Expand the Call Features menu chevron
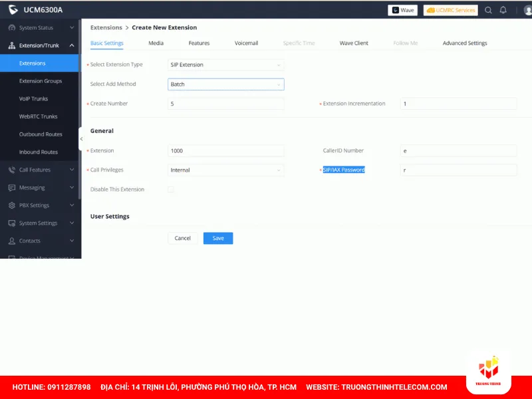The image size is (532, 399). point(72,170)
